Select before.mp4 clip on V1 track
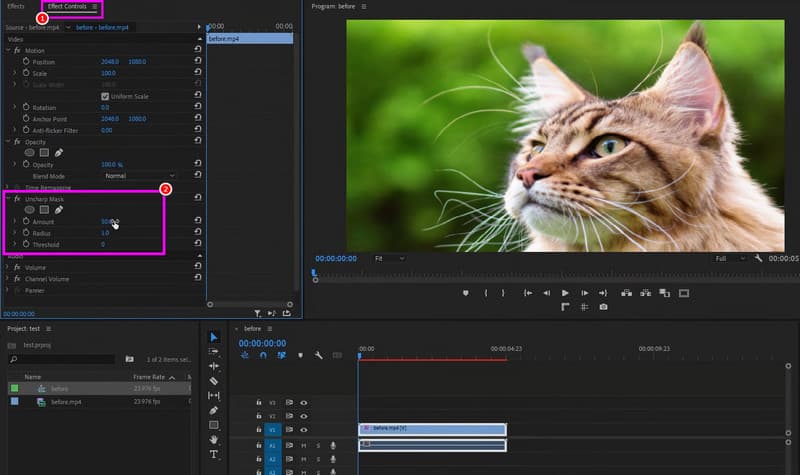Viewport: 800px width, 475px height. point(433,430)
